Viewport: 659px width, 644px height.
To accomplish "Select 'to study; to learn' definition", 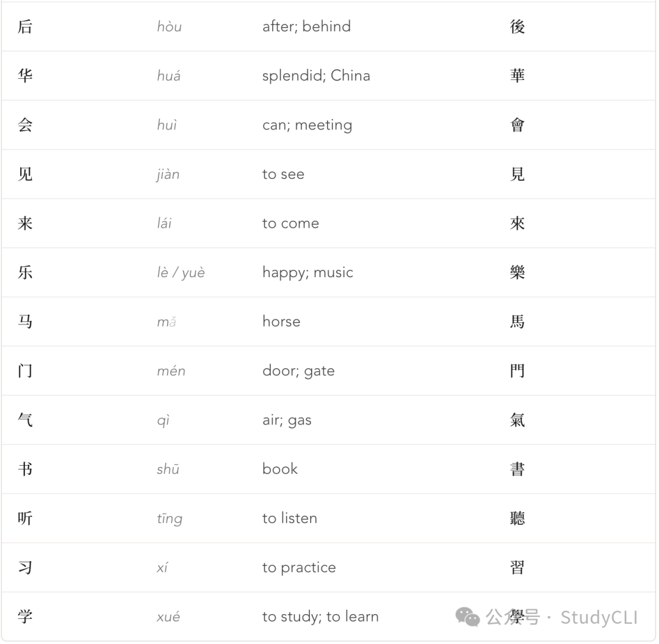I will (320, 617).
